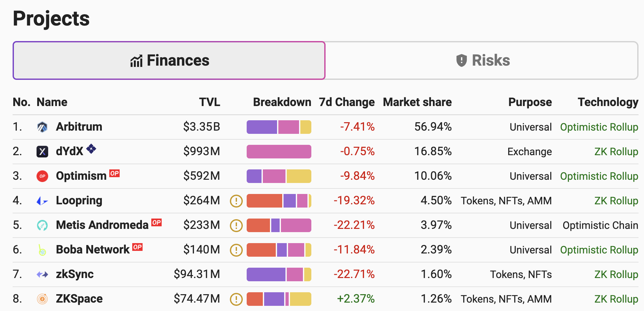Click the dYdX pink breakdown bar

point(279,152)
